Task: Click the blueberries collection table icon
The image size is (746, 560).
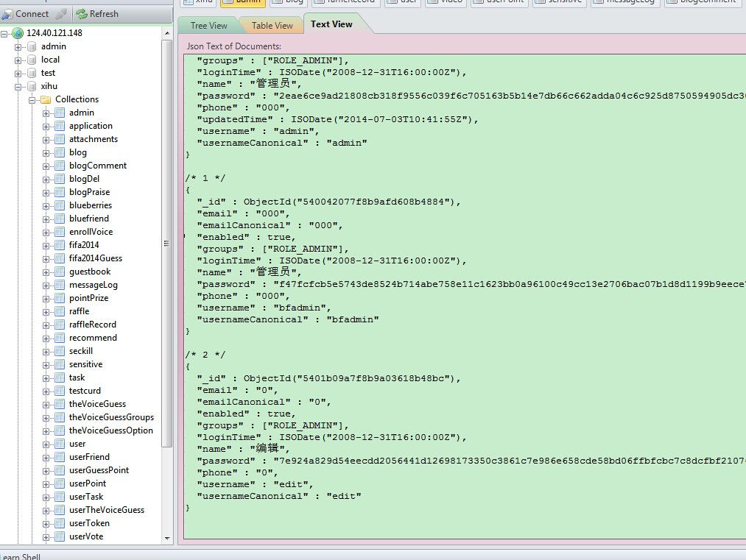Action: point(60,205)
